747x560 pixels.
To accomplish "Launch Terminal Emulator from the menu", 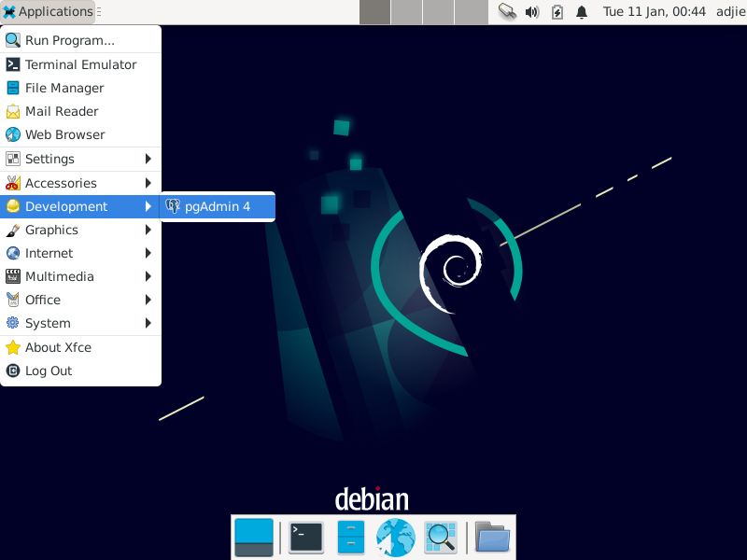I will pyautogui.click(x=80, y=64).
